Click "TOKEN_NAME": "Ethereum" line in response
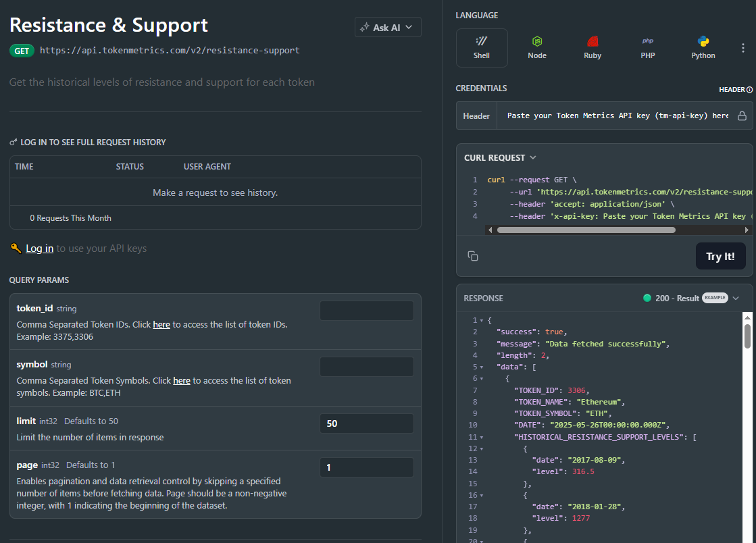The height and width of the screenshot is (543, 756). [x=570, y=402]
